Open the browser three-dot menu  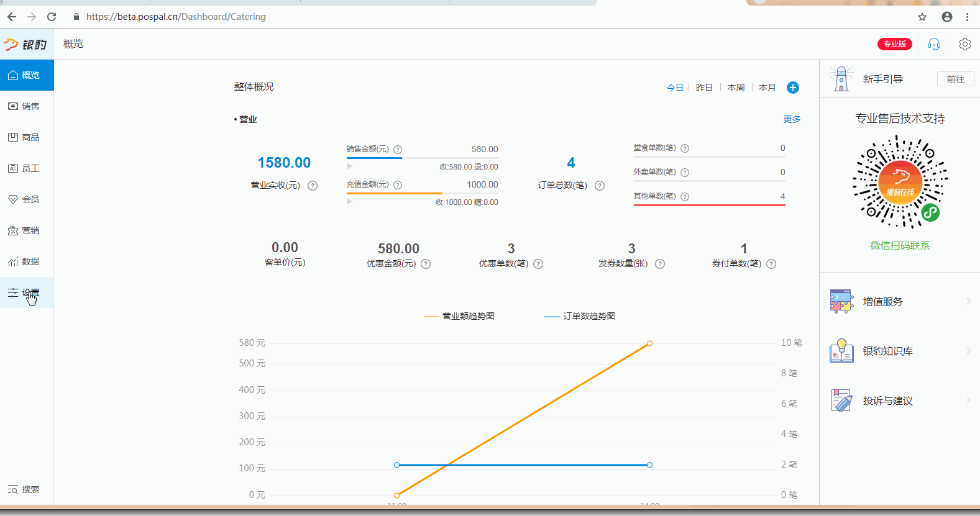(x=968, y=17)
